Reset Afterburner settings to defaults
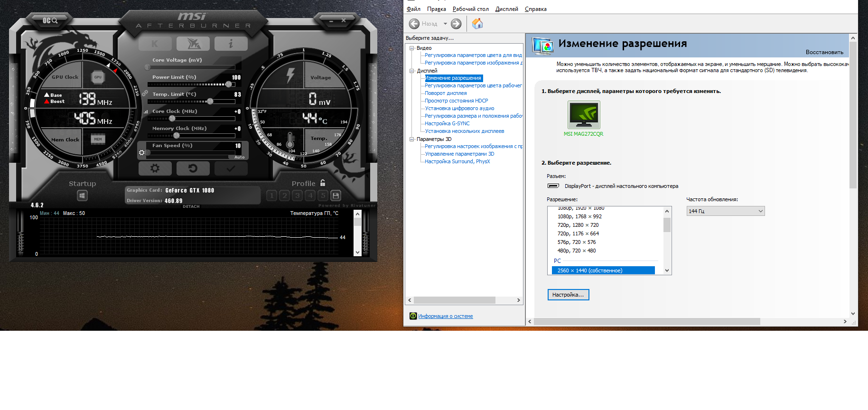 193,168
